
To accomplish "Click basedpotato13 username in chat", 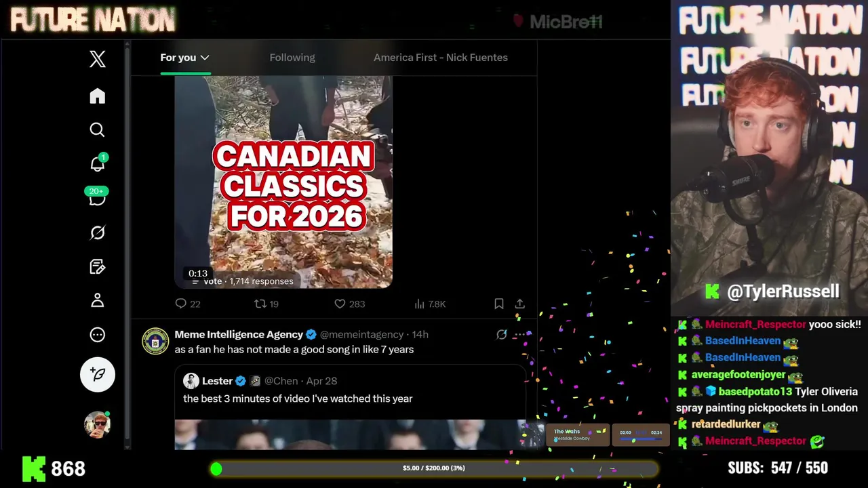I will (x=755, y=392).
